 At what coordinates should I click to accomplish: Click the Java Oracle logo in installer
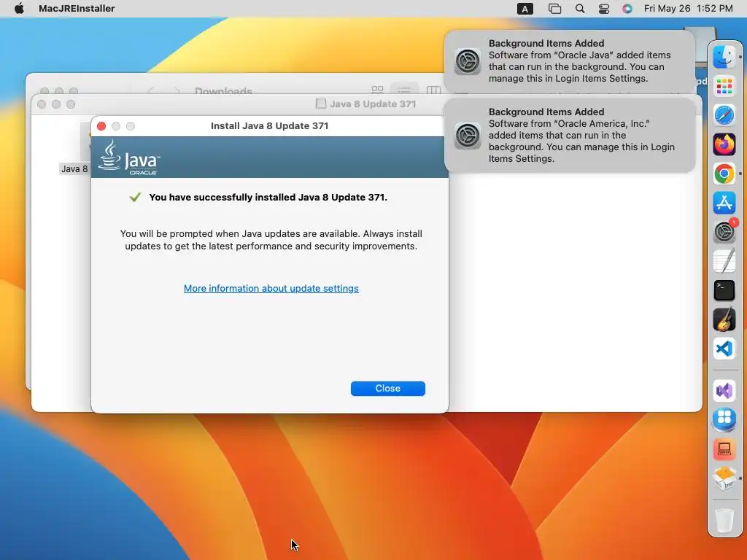click(x=128, y=157)
